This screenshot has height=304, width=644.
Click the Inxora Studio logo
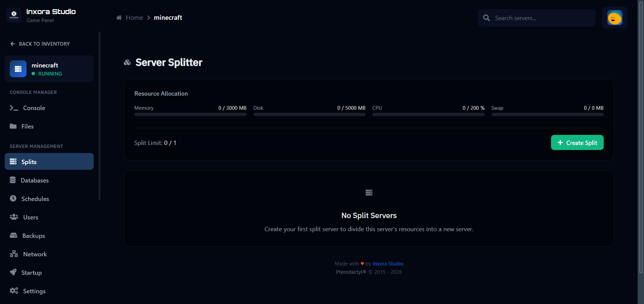pyautogui.click(x=14, y=15)
